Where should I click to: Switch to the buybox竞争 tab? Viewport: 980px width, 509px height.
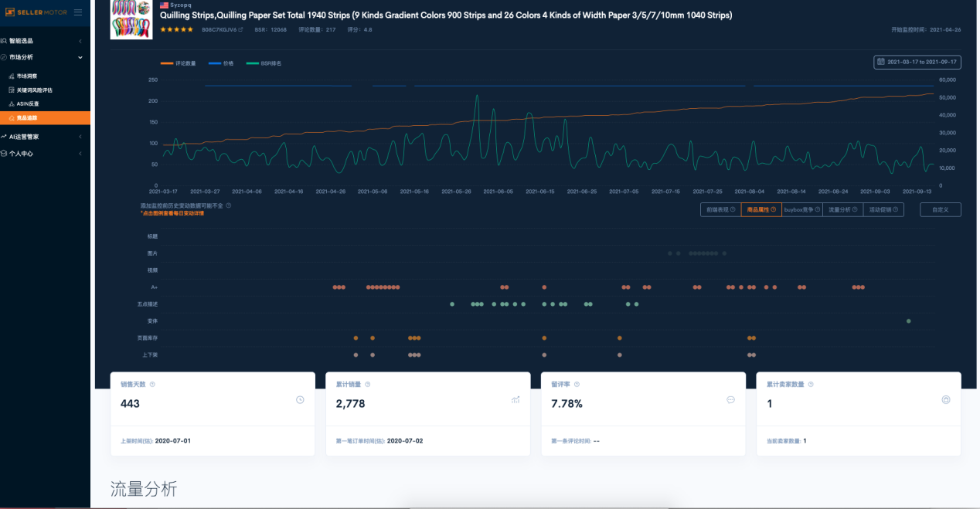click(801, 209)
